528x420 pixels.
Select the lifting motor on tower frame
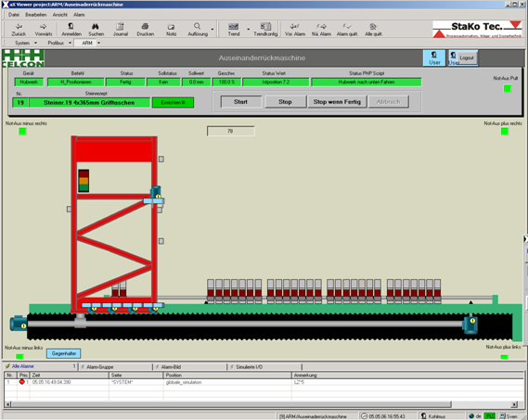(x=156, y=193)
